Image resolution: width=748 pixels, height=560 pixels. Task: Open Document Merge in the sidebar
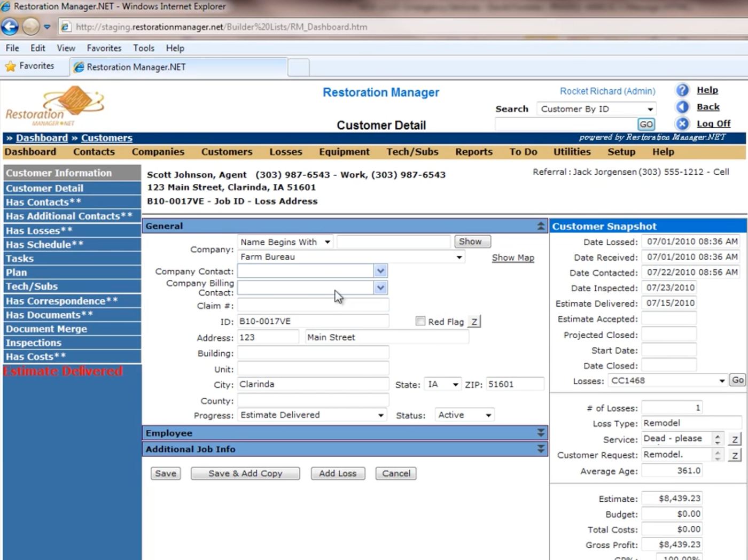click(72, 329)
